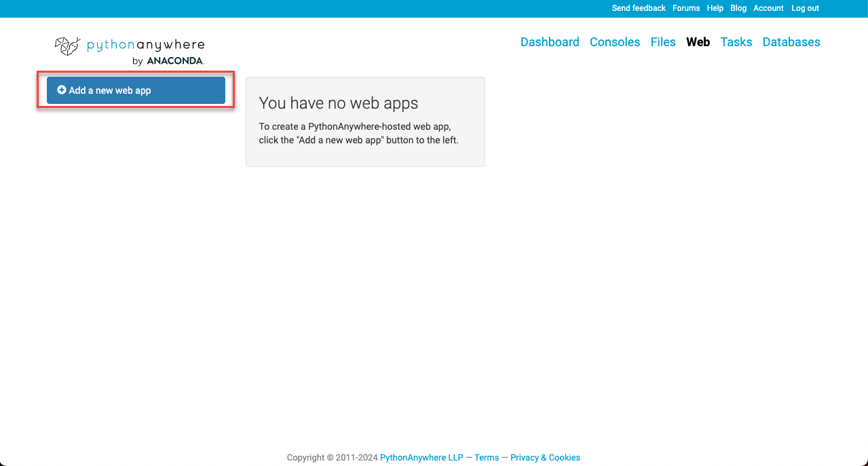This screenshot has height=466, width=868.
Task: Open the Privacy & Cookies page
Action: click(x=545, y=457)
